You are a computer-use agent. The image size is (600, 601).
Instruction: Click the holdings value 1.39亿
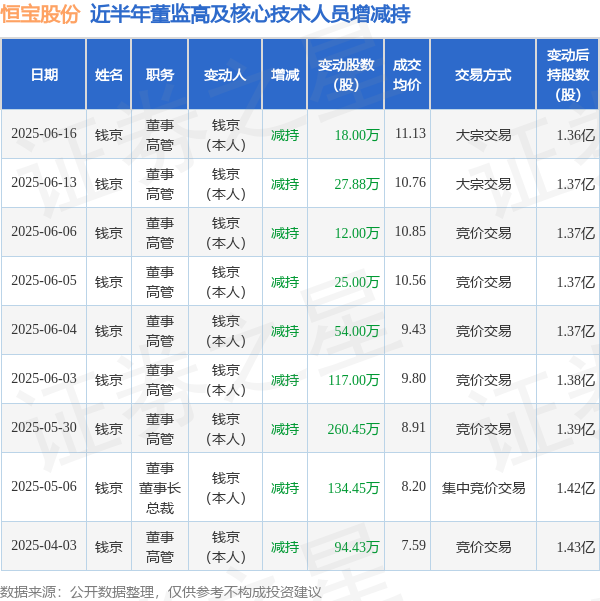[x=576, y=429]
